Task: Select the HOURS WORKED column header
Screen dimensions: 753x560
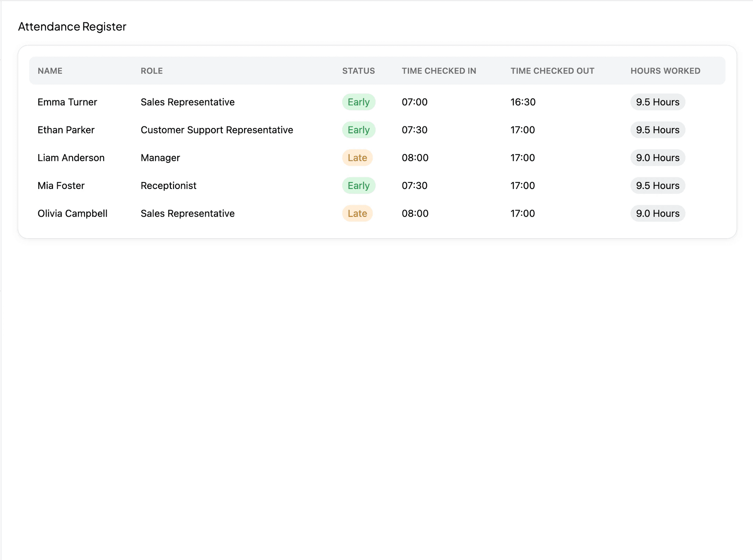Action: 665,71
